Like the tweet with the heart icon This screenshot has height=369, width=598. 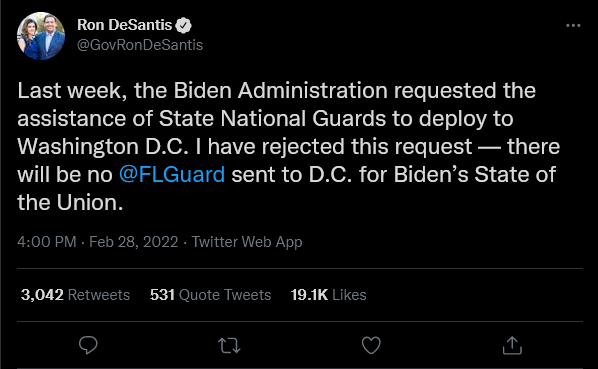click(x=371, y=345)
